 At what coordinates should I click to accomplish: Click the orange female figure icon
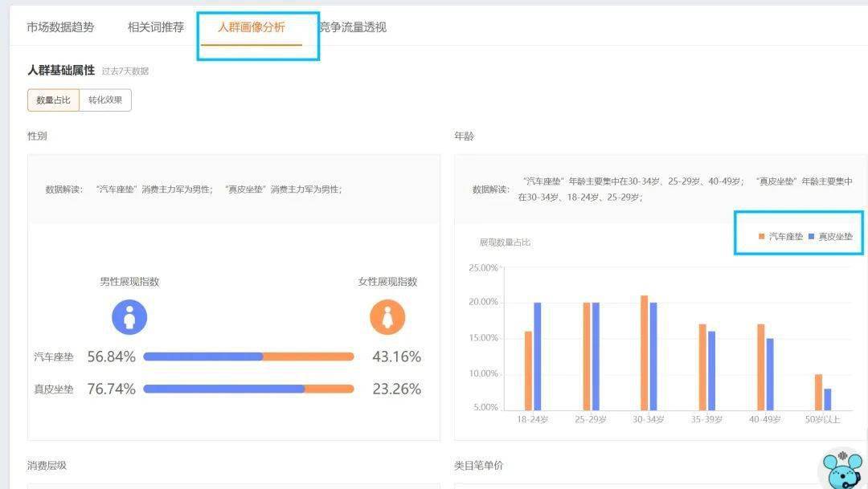point(387,318)
